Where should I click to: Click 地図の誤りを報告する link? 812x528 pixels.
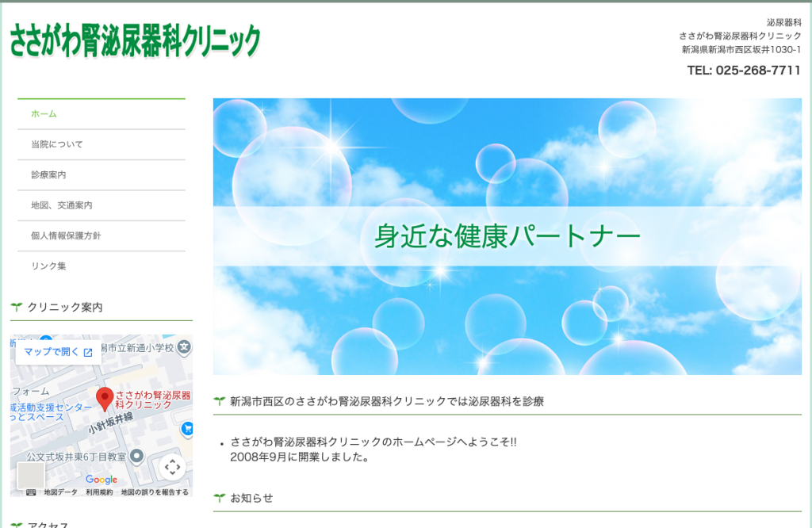pos(155,492)
